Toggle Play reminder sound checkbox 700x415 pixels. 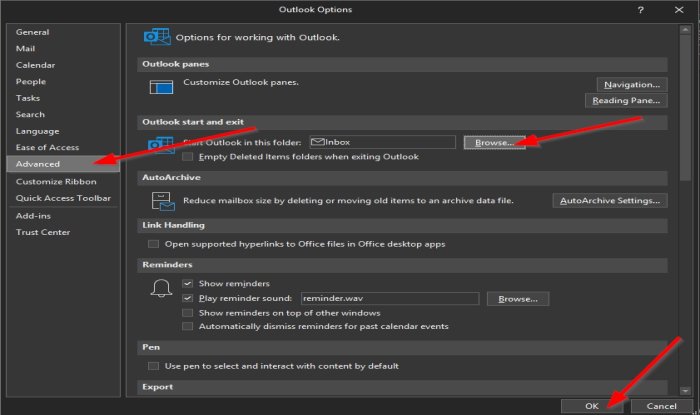coord(188,298)
